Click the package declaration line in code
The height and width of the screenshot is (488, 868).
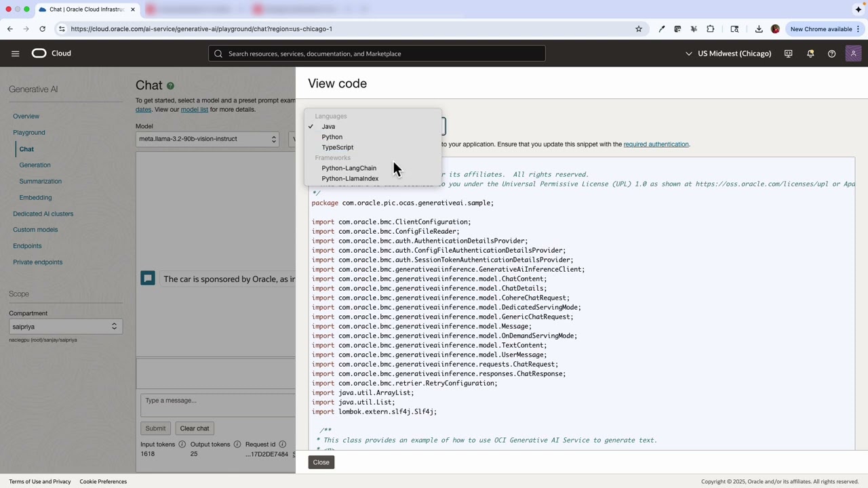tap(403, 203)
